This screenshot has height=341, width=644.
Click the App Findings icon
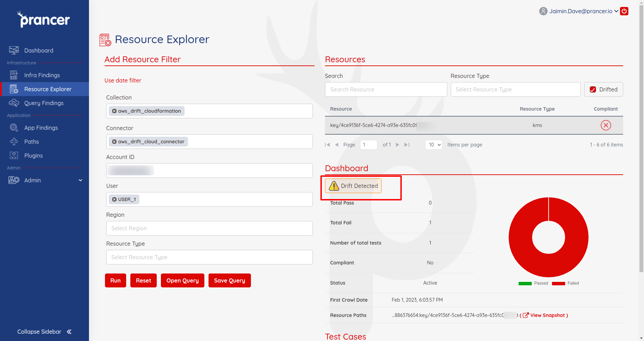(14, 128)
